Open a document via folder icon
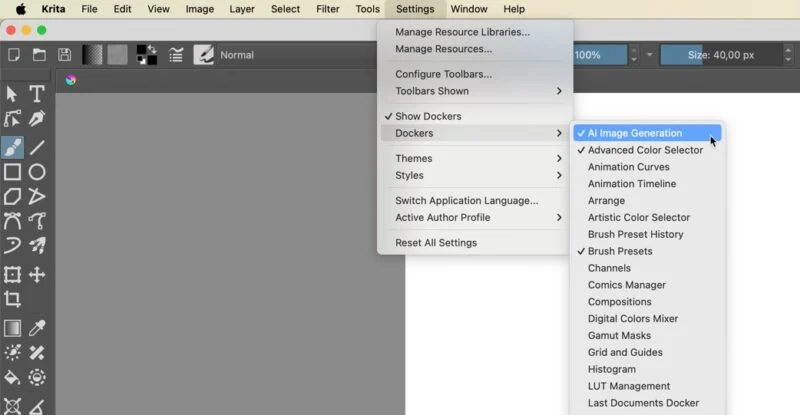The width and height of the screenshot is (800, 415). (39, 55)
